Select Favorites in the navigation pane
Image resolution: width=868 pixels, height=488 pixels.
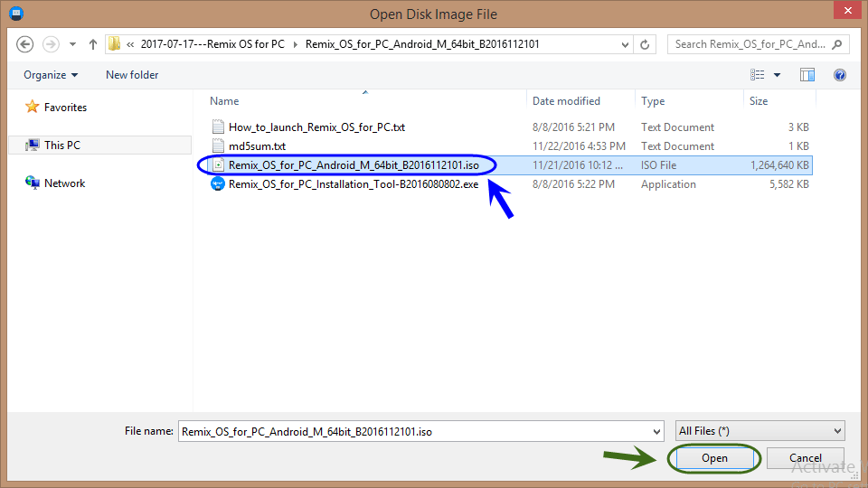pyautogui.click(x=65, y=108)
